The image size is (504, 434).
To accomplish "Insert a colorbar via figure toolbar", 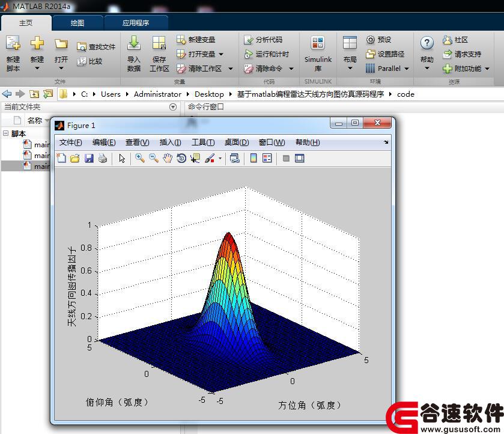I will tap(254, 158).
